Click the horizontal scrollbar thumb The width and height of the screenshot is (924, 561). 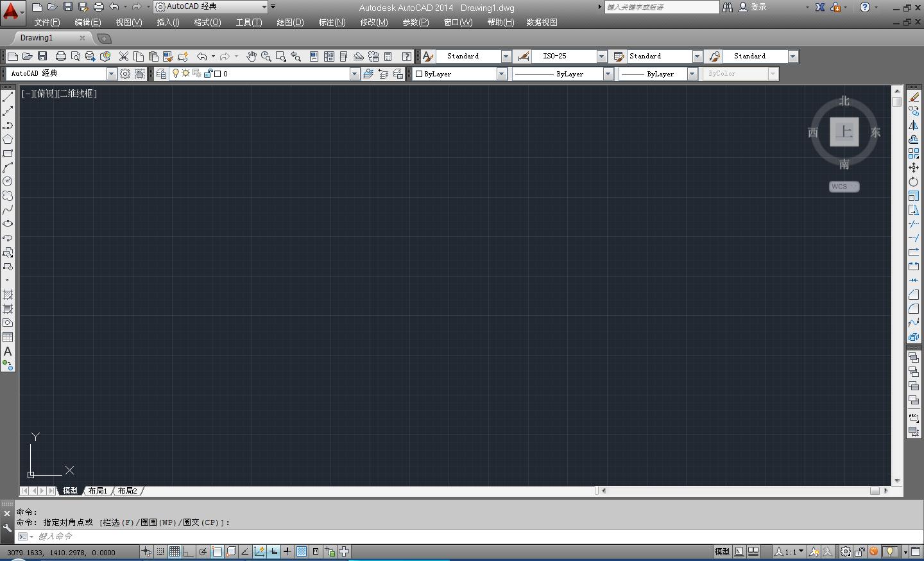875,491
